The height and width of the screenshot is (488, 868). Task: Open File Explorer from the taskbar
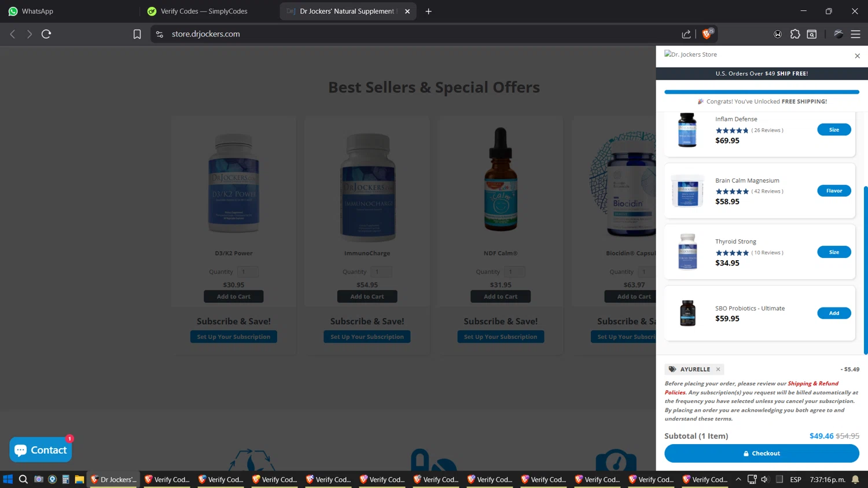click(79, 479)
